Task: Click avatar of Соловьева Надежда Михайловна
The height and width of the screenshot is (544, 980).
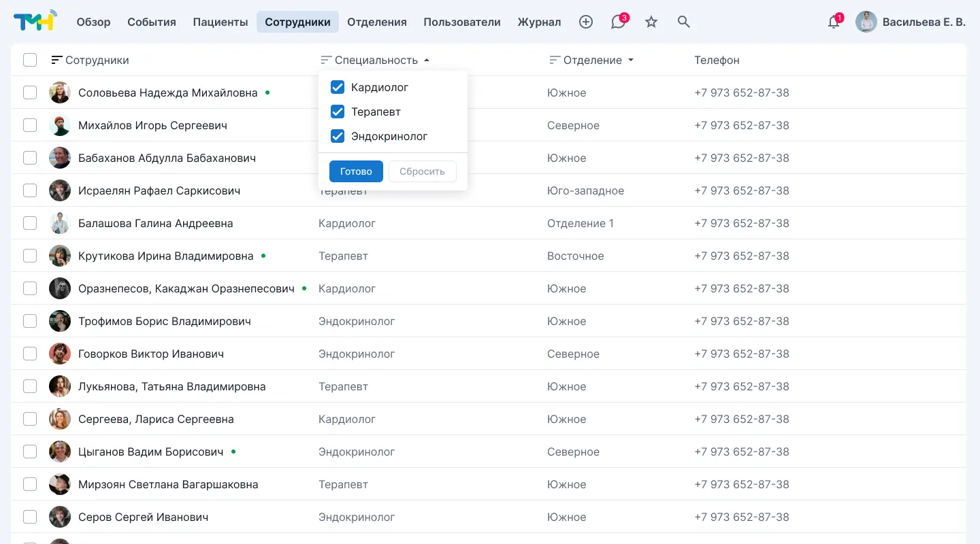Action: point(60,92)
